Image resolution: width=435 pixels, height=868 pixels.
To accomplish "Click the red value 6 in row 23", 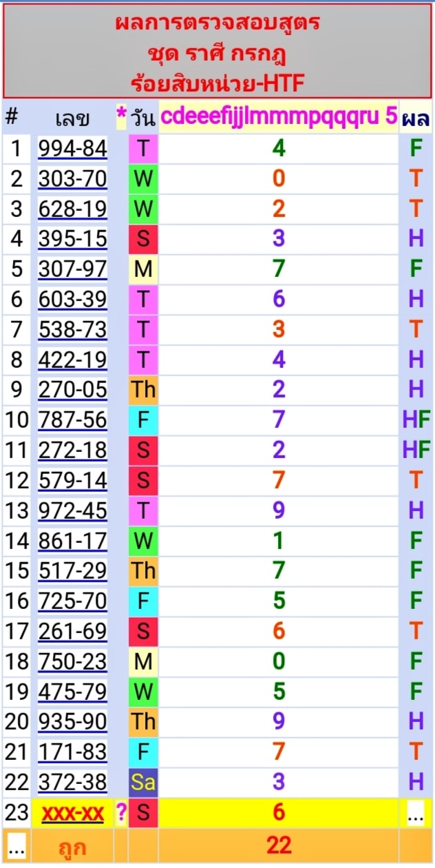I will [x=278, y=813].
